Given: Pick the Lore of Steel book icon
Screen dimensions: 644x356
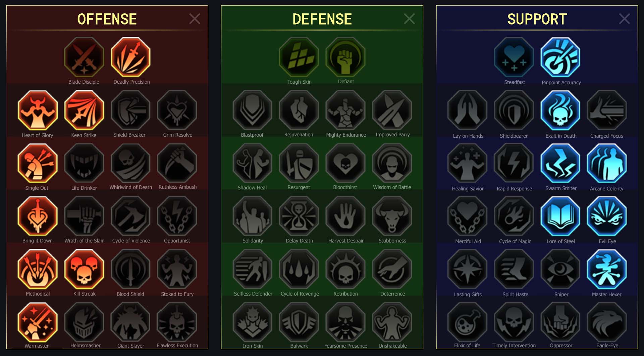Looking at the screenshot, I should (560, 216).
